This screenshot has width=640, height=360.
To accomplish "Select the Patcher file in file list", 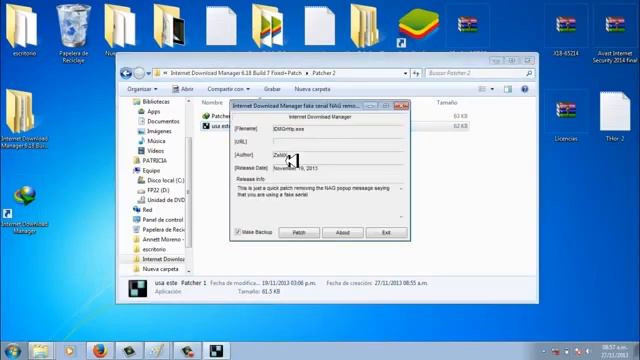I will pos(216,116).
